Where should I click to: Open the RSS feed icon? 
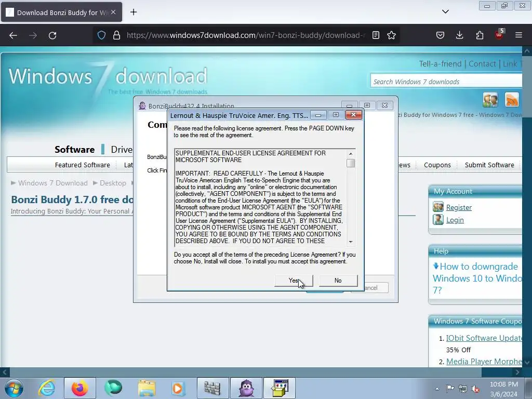coord(512,100)
